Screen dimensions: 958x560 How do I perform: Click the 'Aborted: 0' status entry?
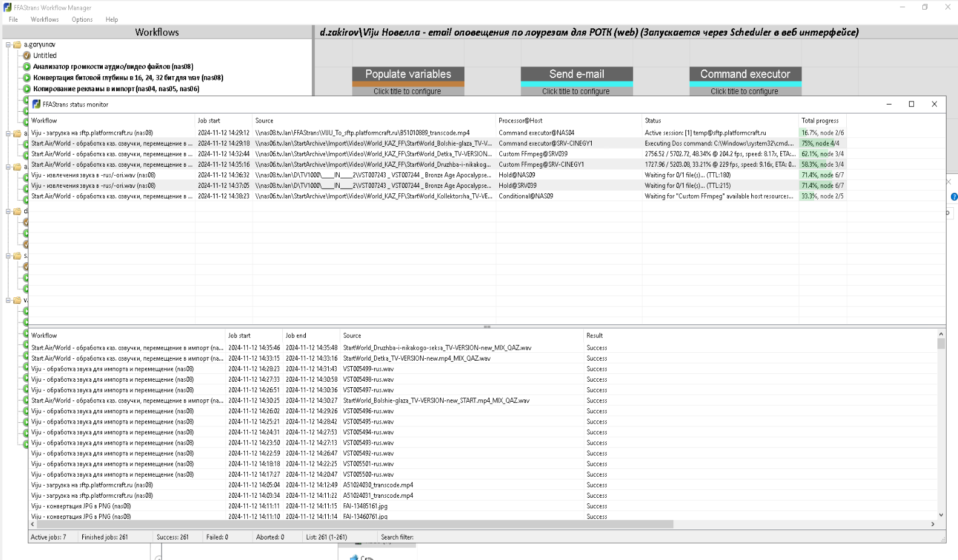tap(270, 537)
